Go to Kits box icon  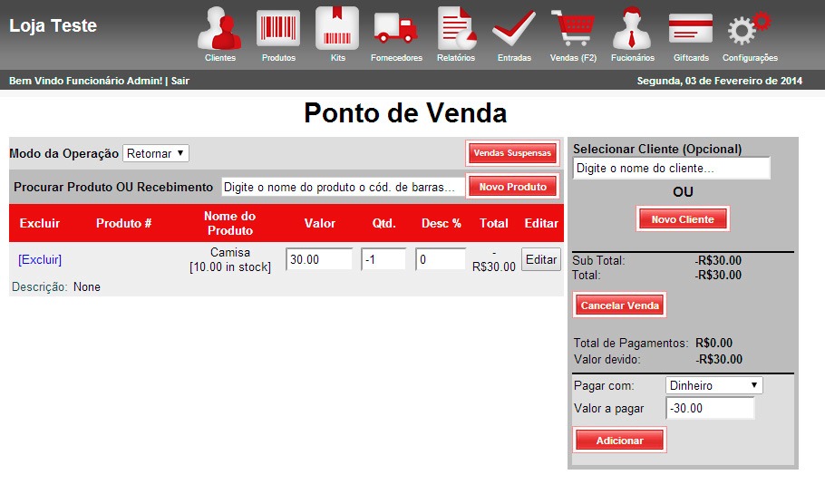pyautogui.click(x=337, y=29)
